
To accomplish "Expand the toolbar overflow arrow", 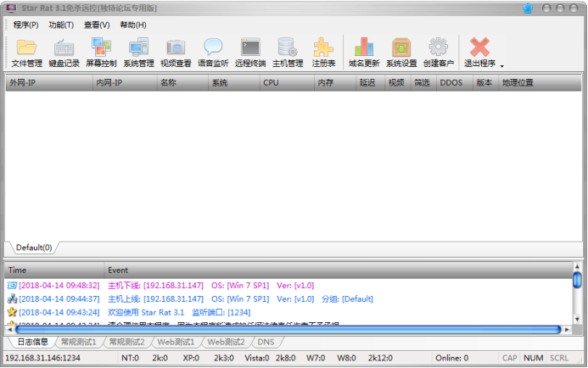I will coord(501,66).
